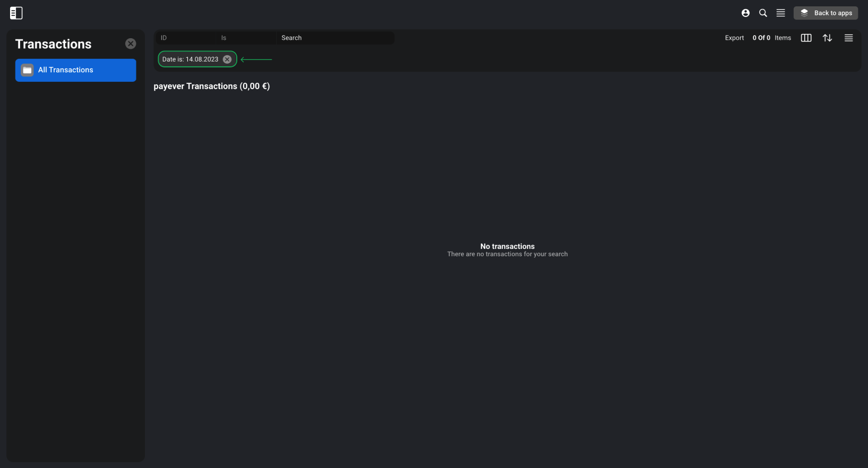The image size is (868, 468).
Task: Focus the Search input field
Action: (336, 38)
